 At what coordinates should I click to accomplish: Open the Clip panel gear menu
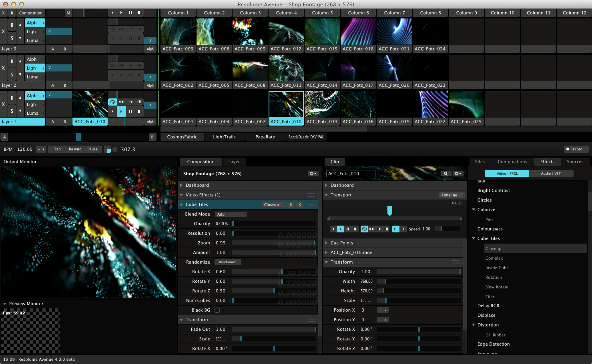point(458,174)
